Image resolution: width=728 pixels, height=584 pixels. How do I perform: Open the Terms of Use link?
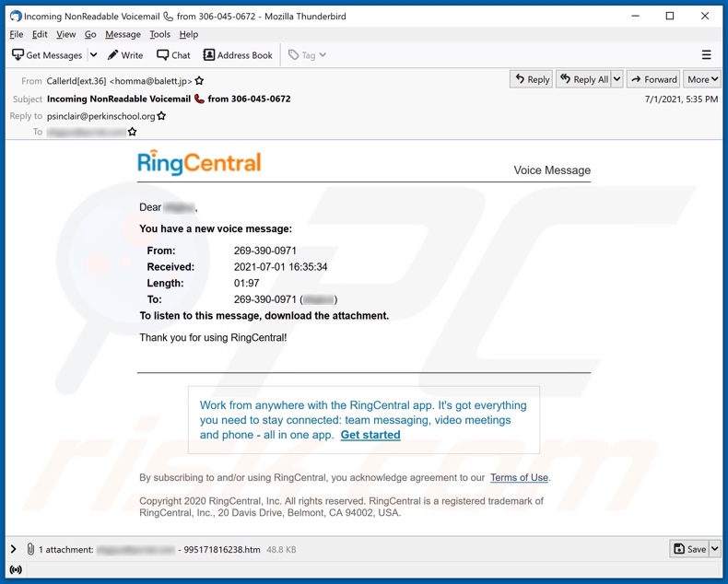pyautogui.click(x=519, y=478)
